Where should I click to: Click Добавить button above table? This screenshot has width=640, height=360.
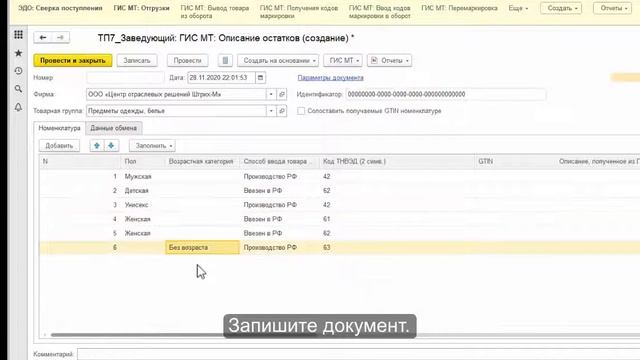59,146
